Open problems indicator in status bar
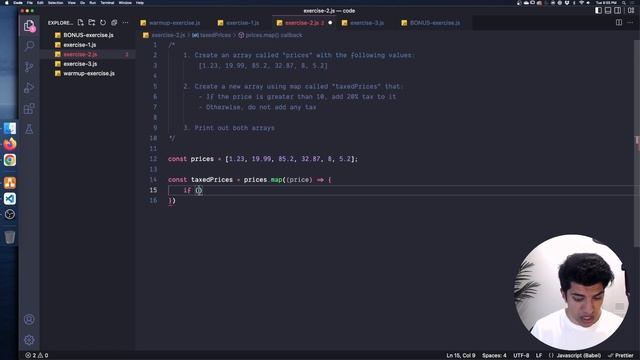Viewport: 640px width, 360px height. point(37,356)
